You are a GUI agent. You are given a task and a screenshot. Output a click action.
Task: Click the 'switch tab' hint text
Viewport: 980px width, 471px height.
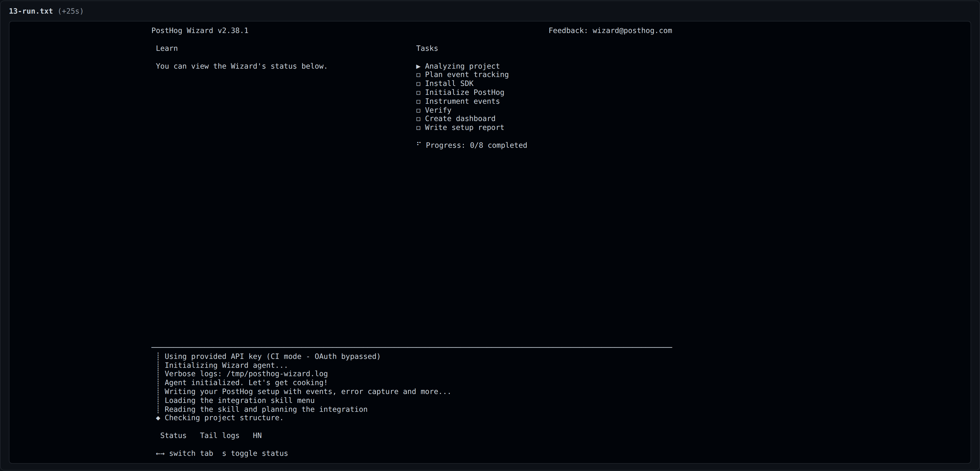(191, 453)
